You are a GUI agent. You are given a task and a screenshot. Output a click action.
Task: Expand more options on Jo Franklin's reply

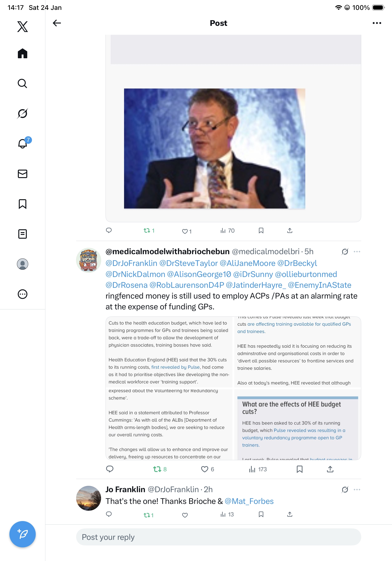(357, 489)
